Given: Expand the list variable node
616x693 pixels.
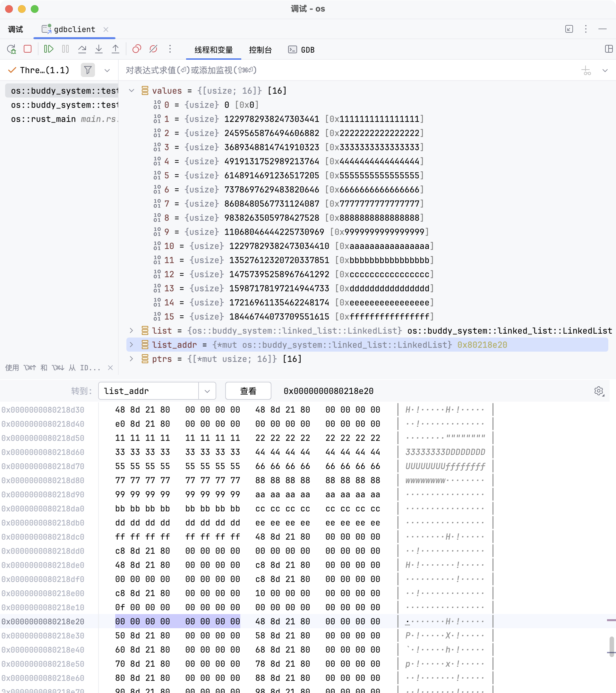Looking at the screenshot, I should 132,330.
